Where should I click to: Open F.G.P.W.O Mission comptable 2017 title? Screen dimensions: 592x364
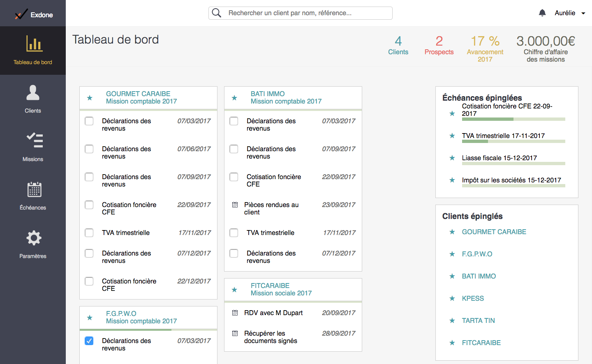tap(141, 318)
